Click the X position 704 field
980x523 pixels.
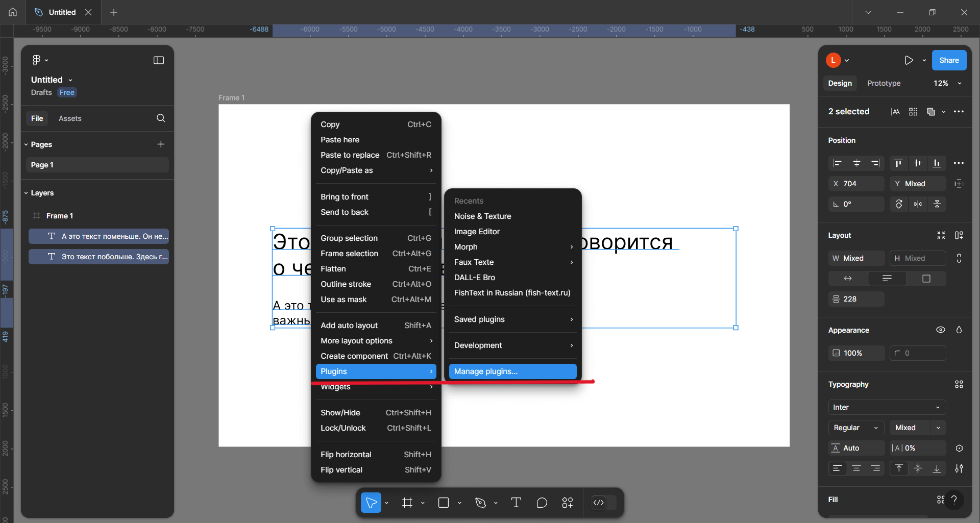click(856, 184)
